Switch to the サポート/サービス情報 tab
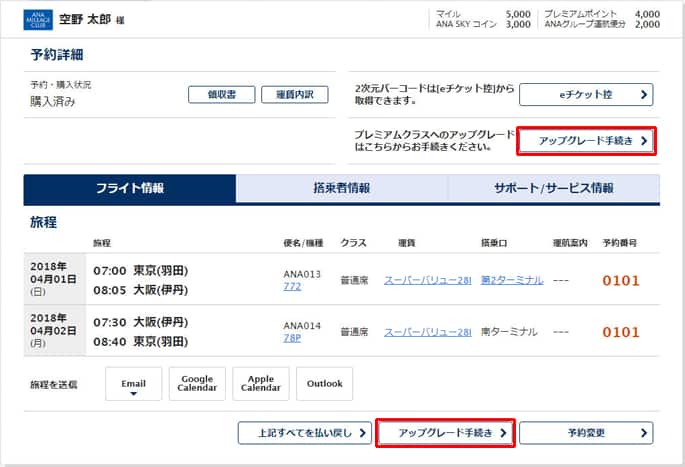 pyautogui.click(x=553, y=189)
